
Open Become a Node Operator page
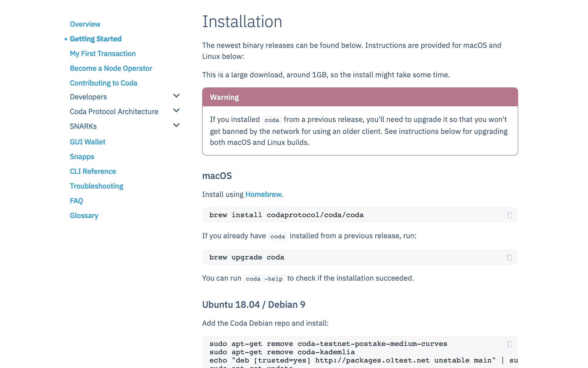(x=111, y=68)
